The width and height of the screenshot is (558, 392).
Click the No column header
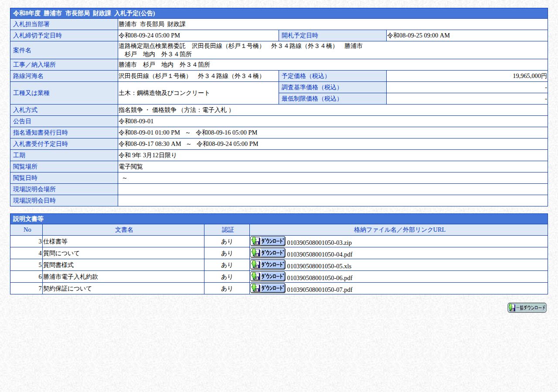pos(27,230)
